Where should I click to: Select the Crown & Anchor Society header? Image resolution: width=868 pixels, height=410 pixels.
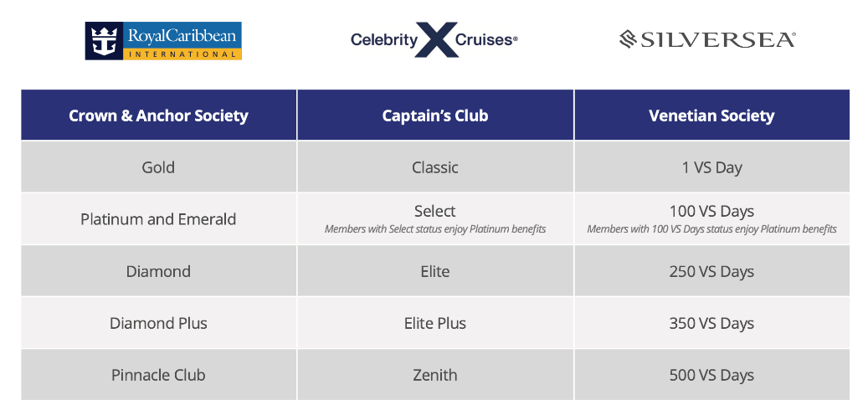159,115
